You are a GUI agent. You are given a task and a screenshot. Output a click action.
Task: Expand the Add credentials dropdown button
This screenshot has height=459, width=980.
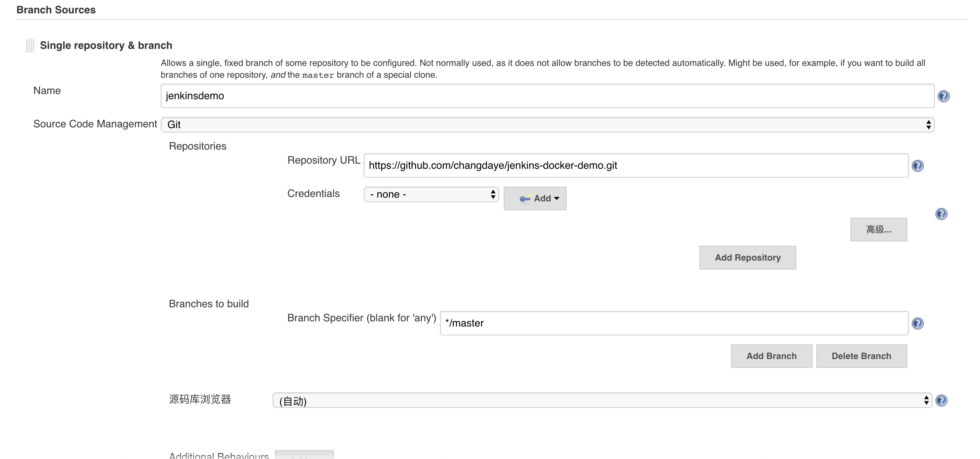click(x=535, y=198)
